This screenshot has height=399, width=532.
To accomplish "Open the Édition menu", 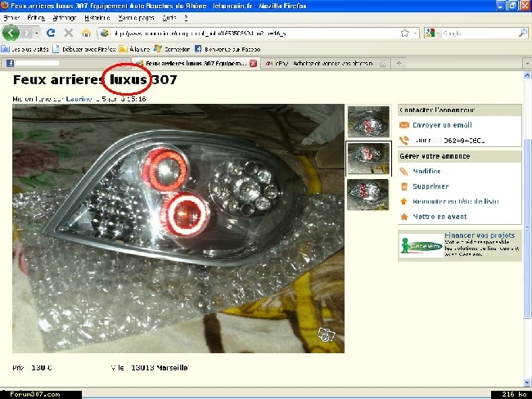I will (x=36, y=18).
